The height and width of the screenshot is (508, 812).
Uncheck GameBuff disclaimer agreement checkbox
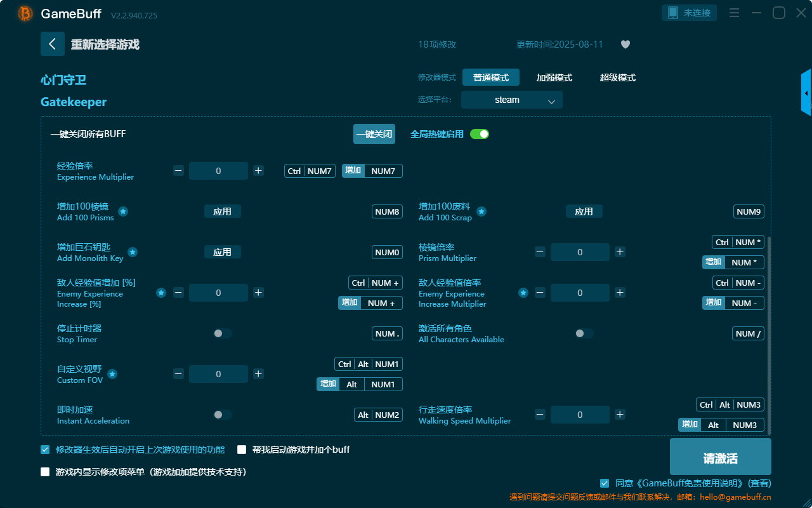coord(605,483)
